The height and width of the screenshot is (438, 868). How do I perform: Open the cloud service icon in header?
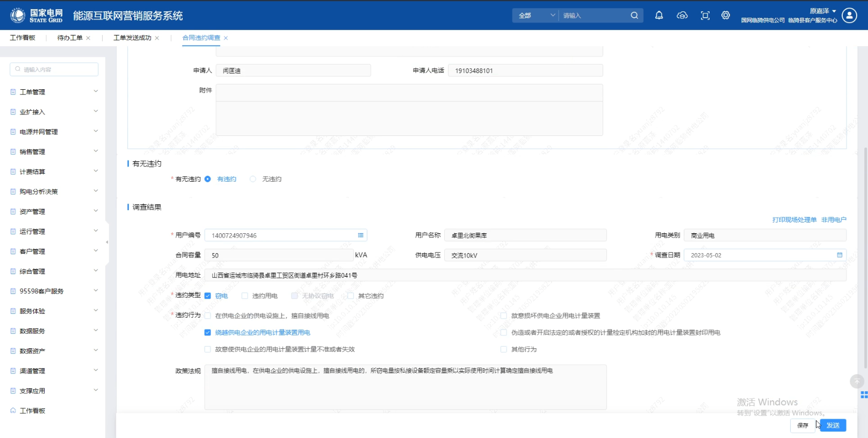coord(682,16)
